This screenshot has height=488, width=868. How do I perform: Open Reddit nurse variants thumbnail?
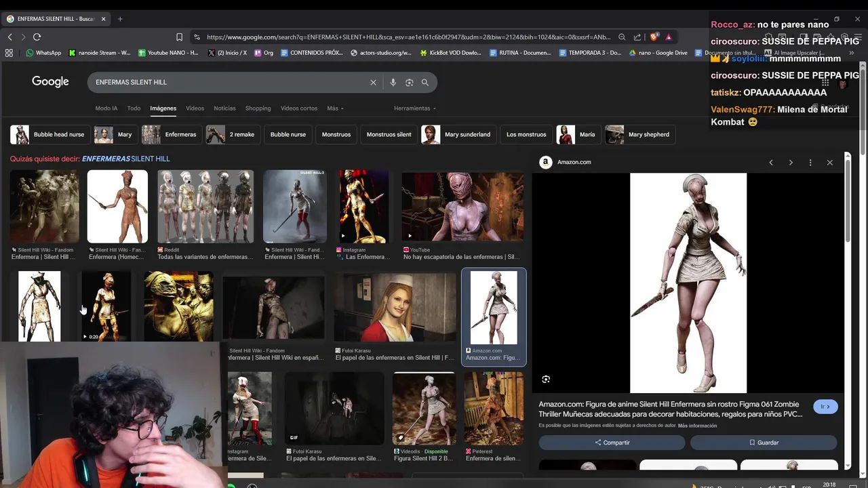click(205, 207)
